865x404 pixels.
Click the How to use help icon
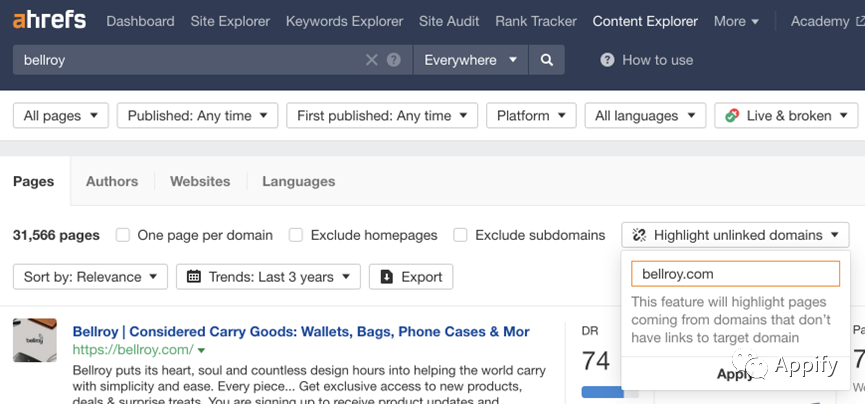point(607,60)
